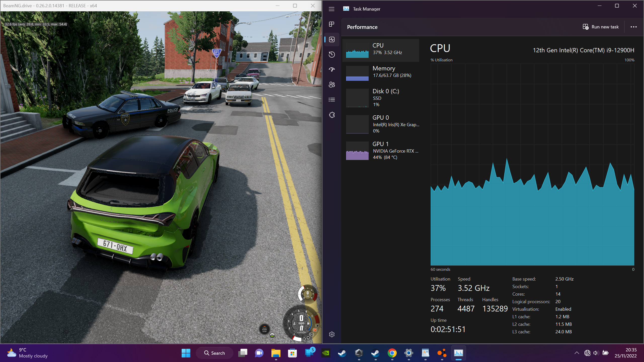Image resolution: width=644 pixels, height=362 pixels.
Task: Open the Users page in Task Manager
Action: point(332,84)
